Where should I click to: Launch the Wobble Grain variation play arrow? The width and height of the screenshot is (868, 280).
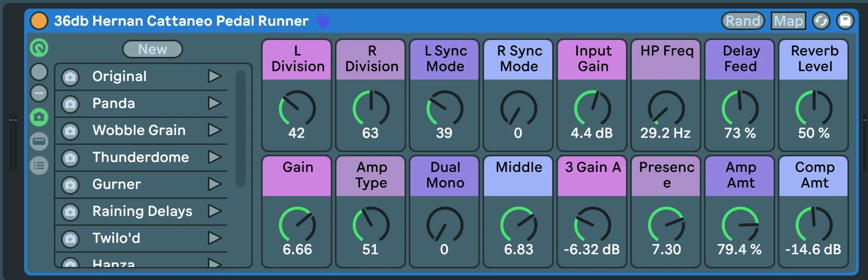[x=214, y=130]
